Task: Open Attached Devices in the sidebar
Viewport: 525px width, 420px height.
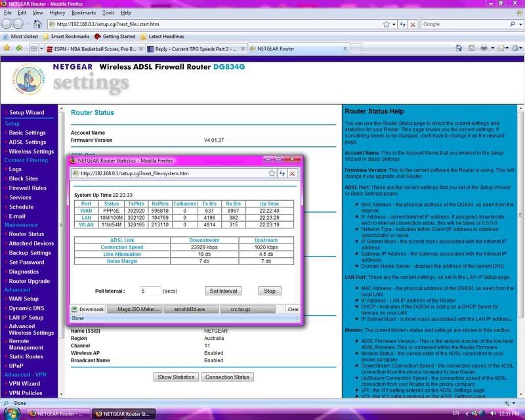Action: [31, 243]
